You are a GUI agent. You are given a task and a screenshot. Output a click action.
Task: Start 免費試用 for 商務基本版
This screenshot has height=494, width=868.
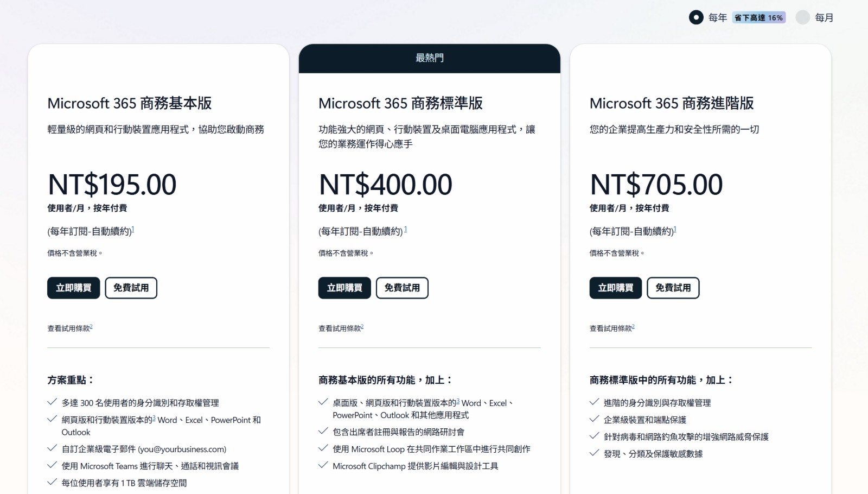tap(131, 288)
